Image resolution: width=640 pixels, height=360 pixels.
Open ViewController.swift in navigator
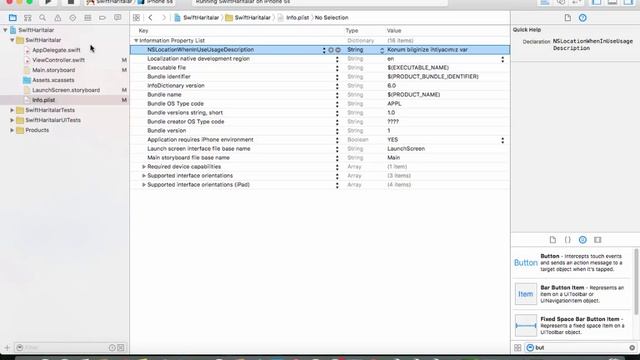58,60
